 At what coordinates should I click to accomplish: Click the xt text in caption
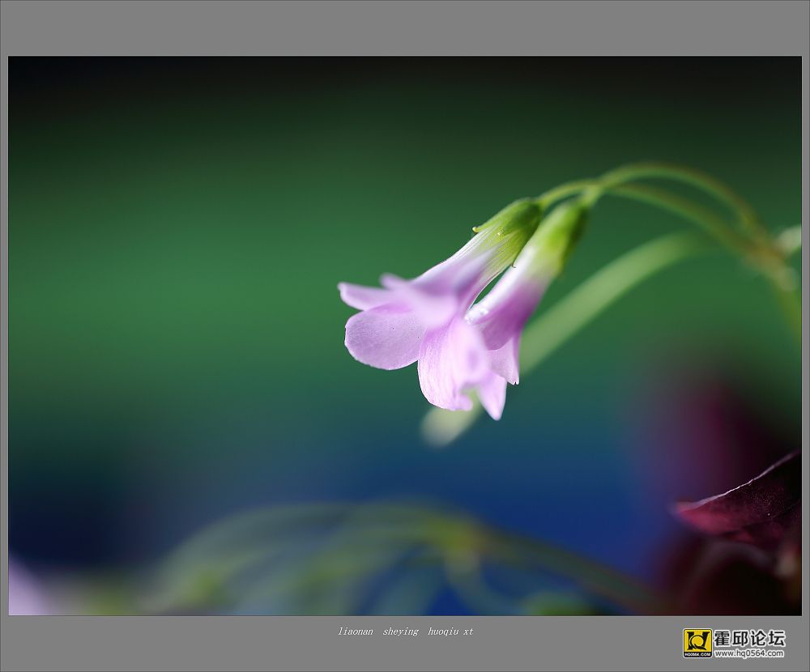467,632
